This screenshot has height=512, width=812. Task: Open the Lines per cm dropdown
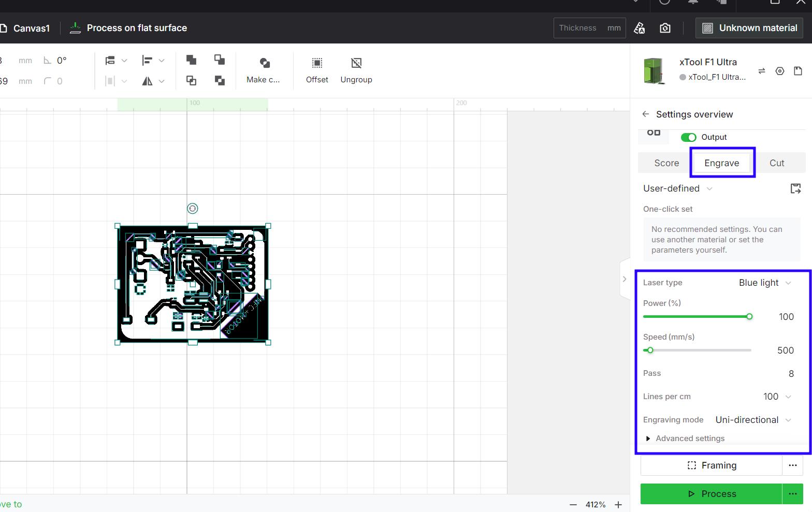[777, 397]
